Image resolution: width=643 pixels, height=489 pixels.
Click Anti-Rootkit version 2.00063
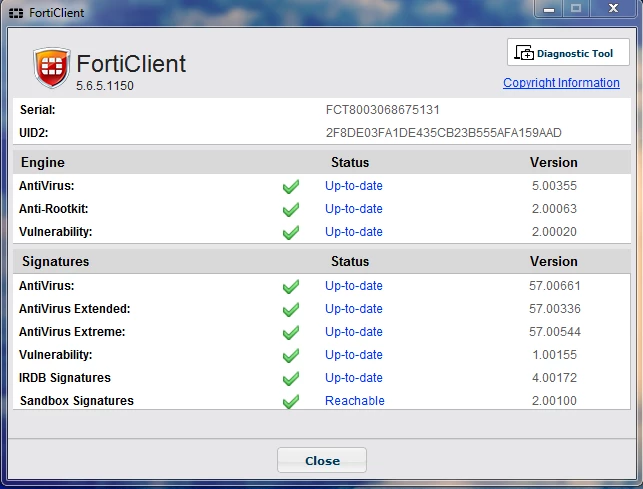[554, 209]
